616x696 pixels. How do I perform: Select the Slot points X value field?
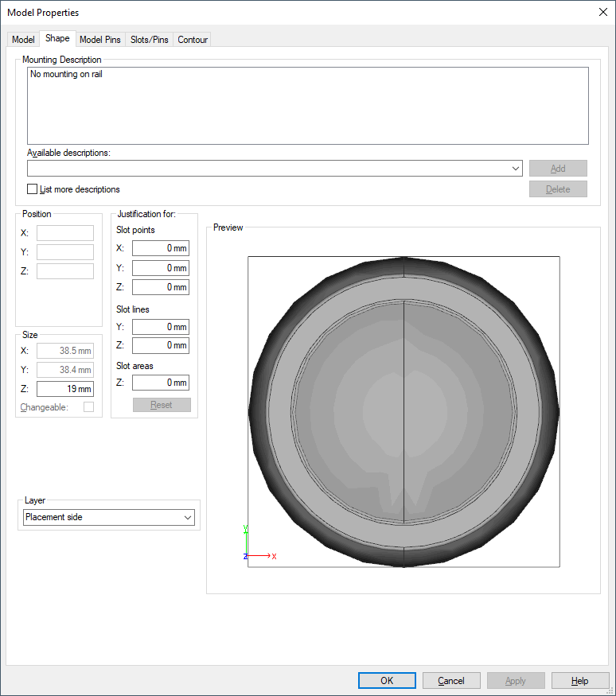161,248
